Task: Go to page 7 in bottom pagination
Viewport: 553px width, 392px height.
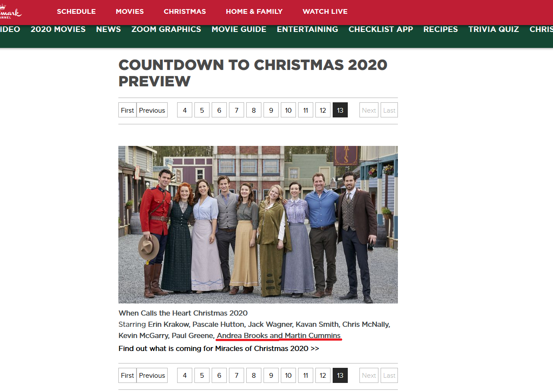Action: (236, 375)
